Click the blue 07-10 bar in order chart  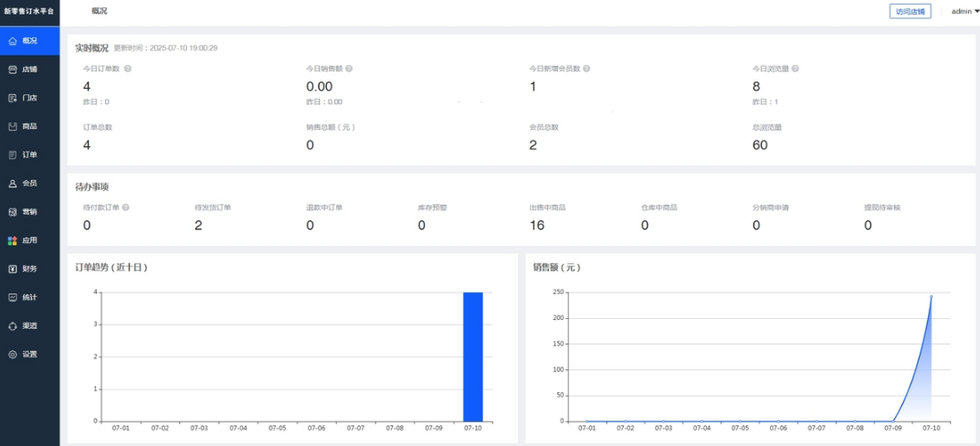pos(472,356)
